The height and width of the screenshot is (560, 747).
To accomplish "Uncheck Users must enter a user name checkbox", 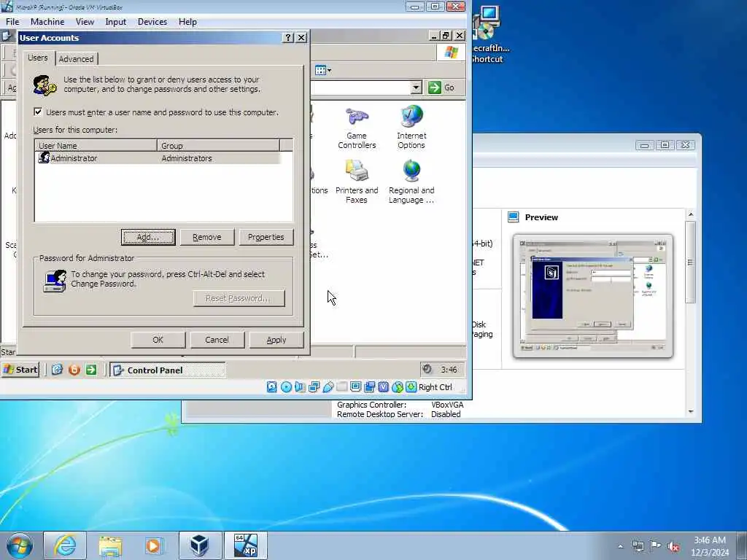I will [38, 112].
